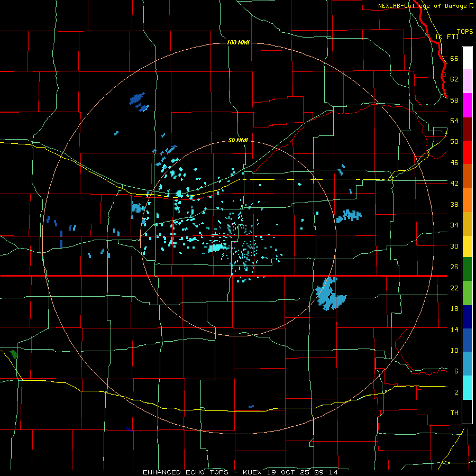Click the NEXLAB-College of DuPage credit
The height and width of the screenshot is (476, 476).
point(425,6)
